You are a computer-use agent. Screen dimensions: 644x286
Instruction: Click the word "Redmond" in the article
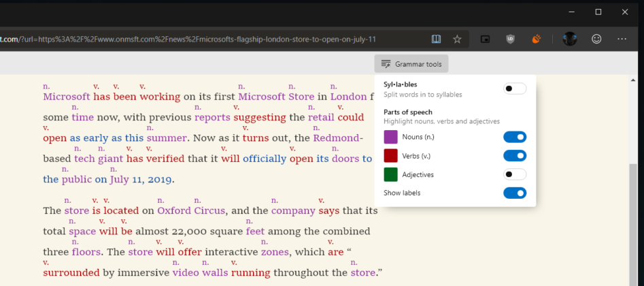(x=336, y=138)
